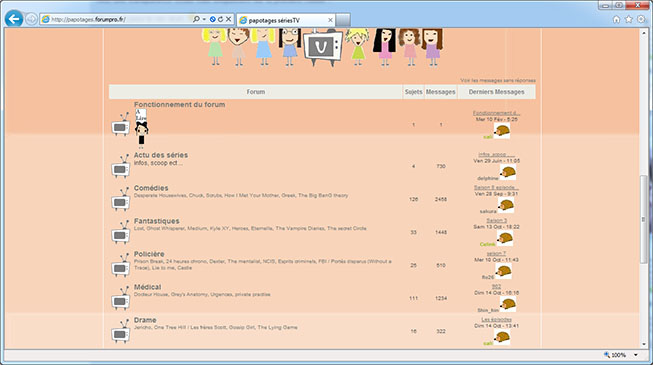Click TV icon beside Policière

pyautogui.click(x=121, y=265)
